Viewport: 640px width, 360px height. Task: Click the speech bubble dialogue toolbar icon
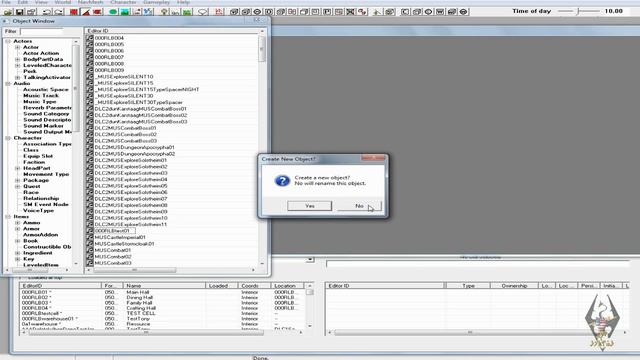coord(202,12)
